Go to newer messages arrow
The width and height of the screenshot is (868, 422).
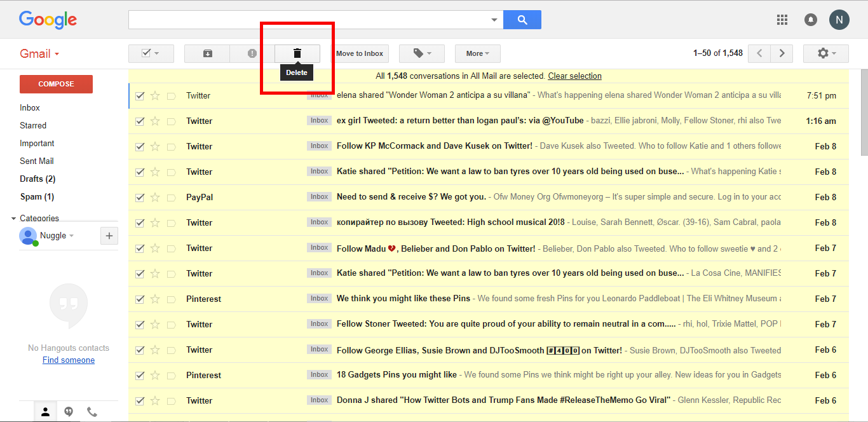pyautogui.click(x=759, y=53)
